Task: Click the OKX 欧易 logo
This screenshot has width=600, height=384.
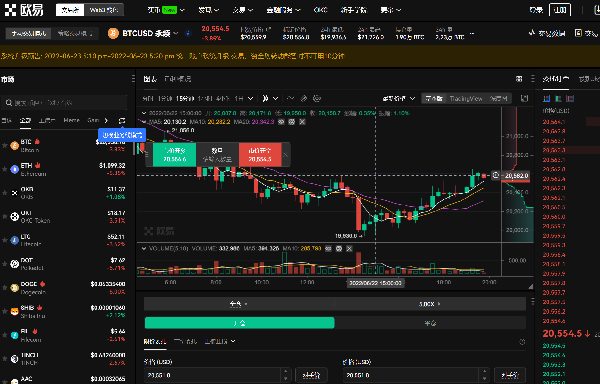Action: (x=24, y=10)
